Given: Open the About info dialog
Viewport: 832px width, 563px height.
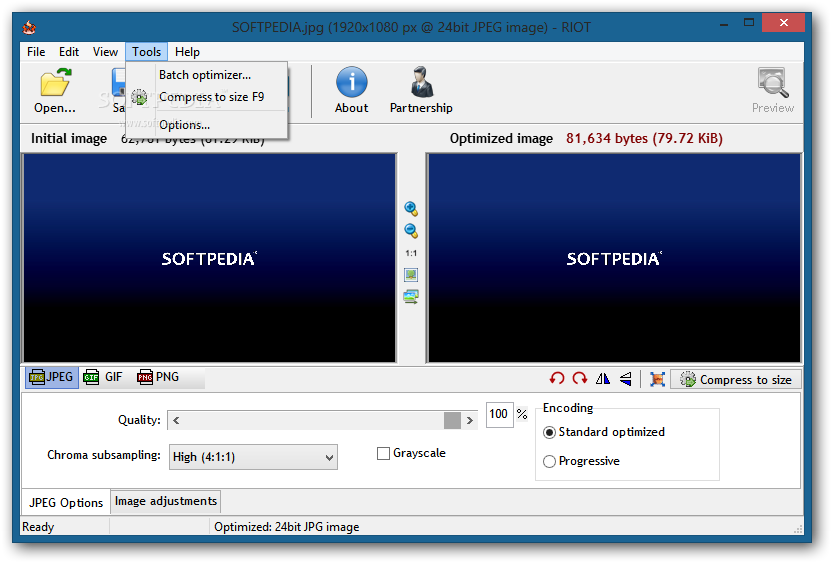Looking at the screenshot, I should click(351, 91).
